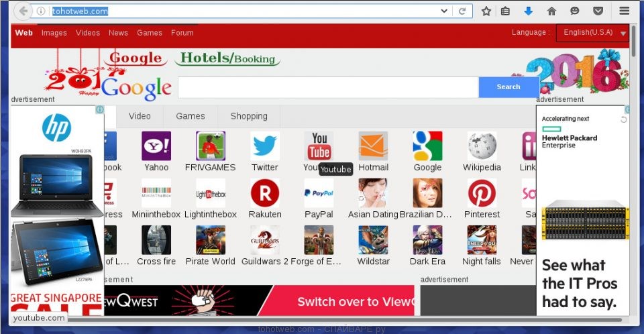Click the Hewlett Packard Enterprise advertisement

click(x=582, y=211)
